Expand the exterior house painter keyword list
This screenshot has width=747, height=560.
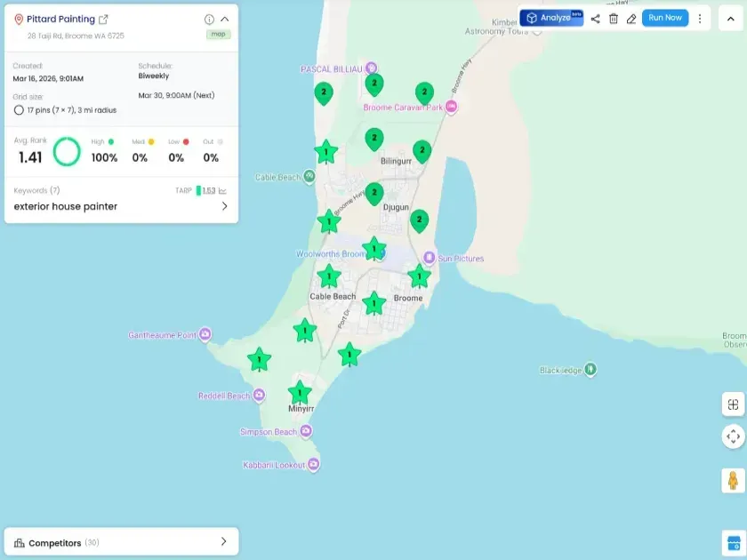(x=224, y=206)
